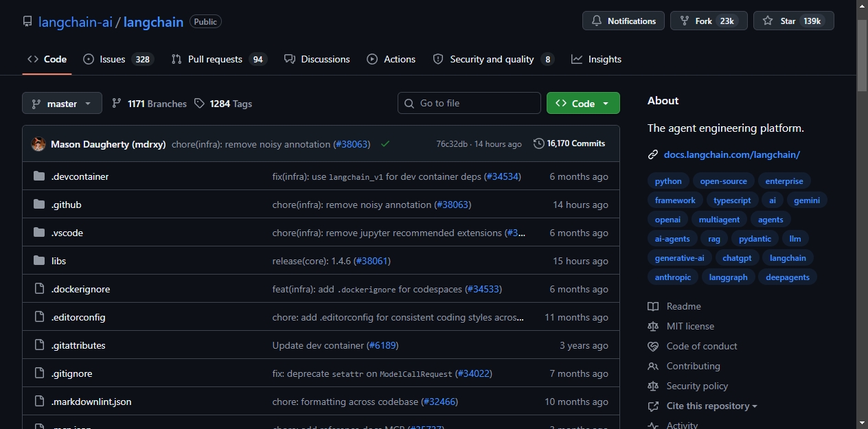Star the langchain repository
Image resolution: width=868 pixels, height=429 pixels.
793,21
